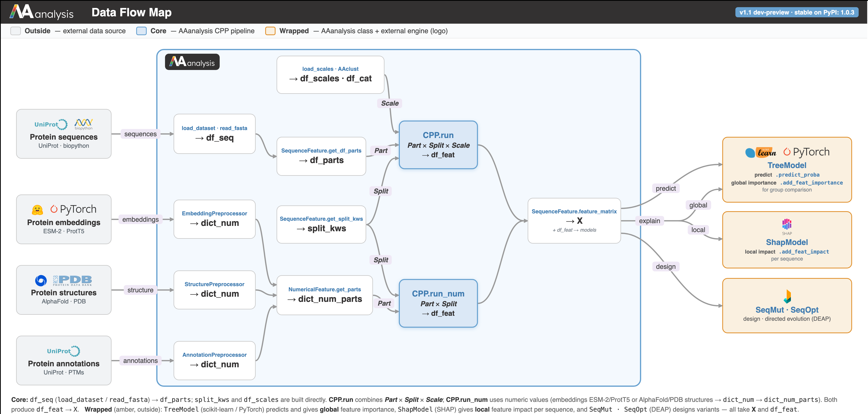Click the AlphaFold swirl logo
This screenshot has height=414, width=868.
41,281
